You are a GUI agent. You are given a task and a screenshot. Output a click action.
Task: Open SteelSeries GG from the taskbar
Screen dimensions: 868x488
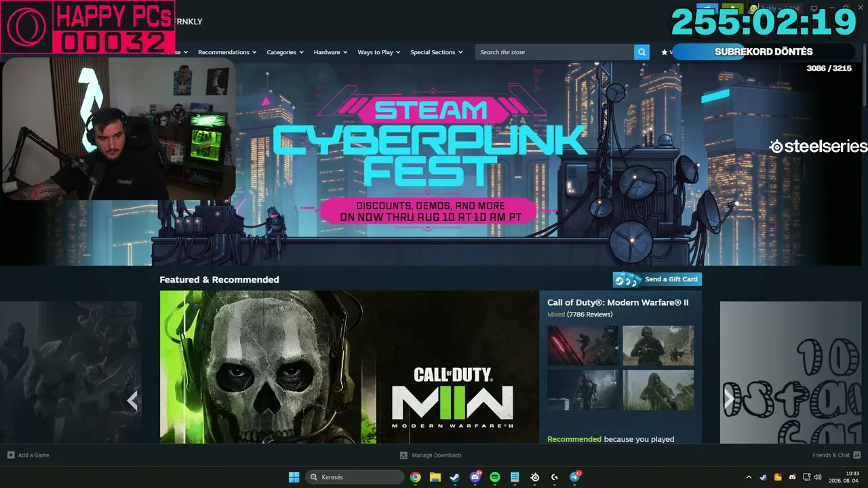(535, 477)
